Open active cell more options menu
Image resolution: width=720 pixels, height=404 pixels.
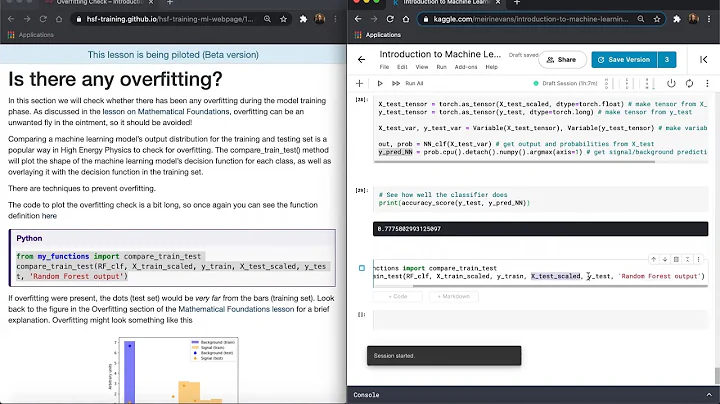[x=698, y=259]
